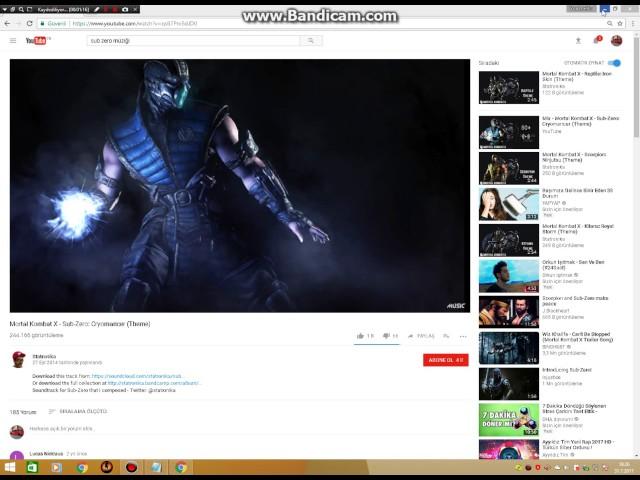Reload the page with the refresh icon

(29, 24)
